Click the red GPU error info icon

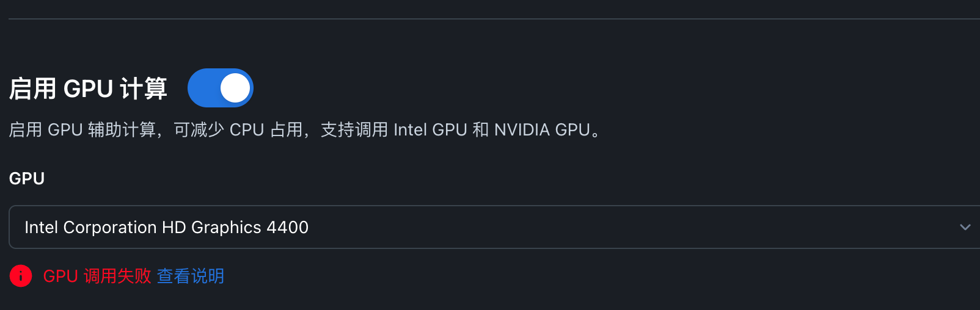(21, 276)
